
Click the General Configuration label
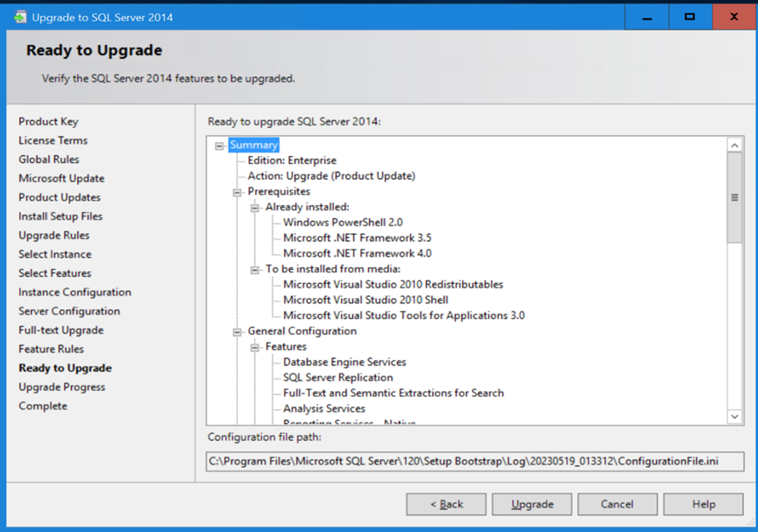tap(302, 330)
